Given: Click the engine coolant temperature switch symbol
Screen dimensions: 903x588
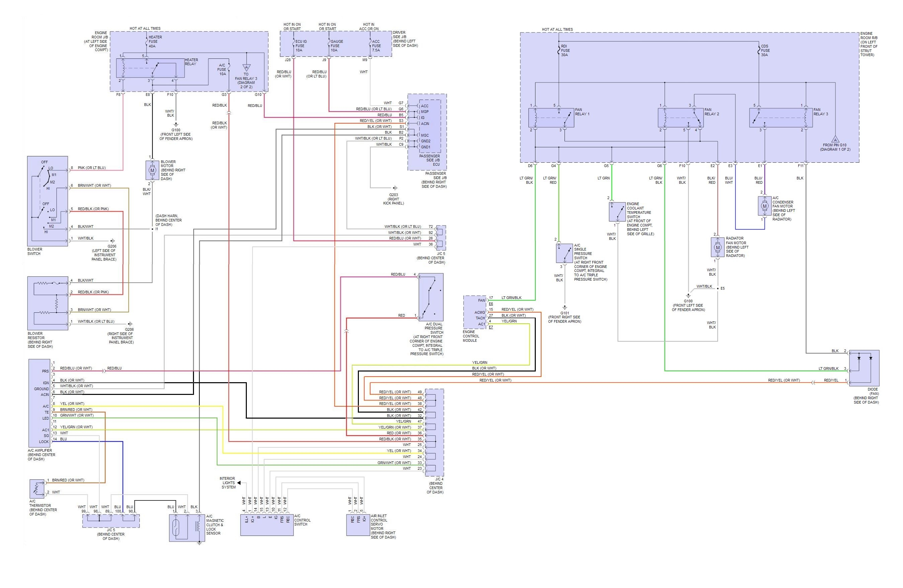Looking at the screenshot, I should pos(617,211).
